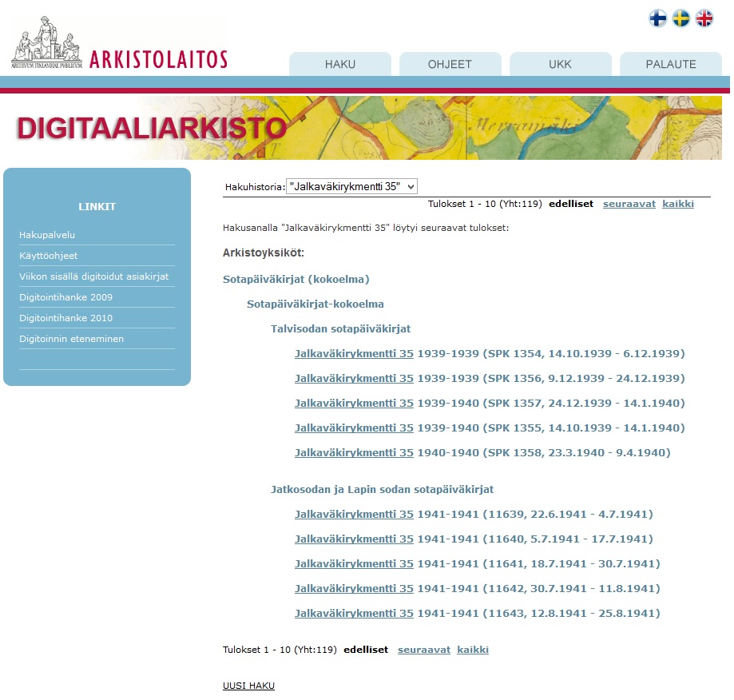Open the UKK section
The image size is (734, 700).
pos(560,65)
